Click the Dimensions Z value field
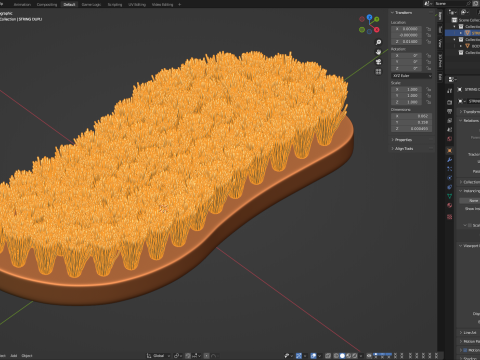Screen dimensions: 480x360 click(x=411, y=129)
